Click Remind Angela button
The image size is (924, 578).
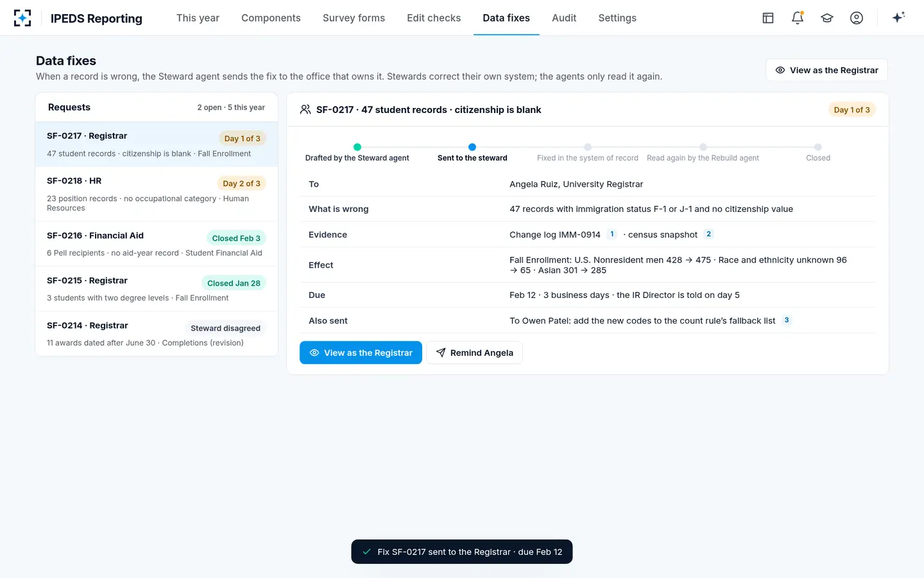pos(474,353)
